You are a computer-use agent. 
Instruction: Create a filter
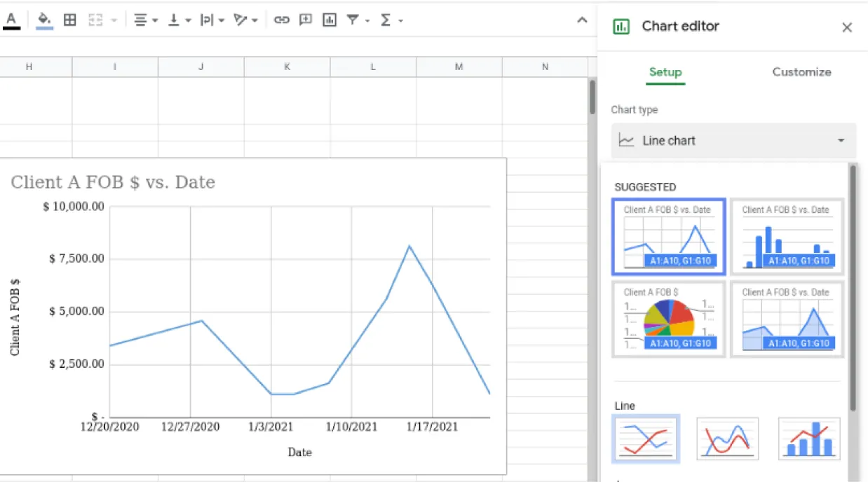pos(353,20)
